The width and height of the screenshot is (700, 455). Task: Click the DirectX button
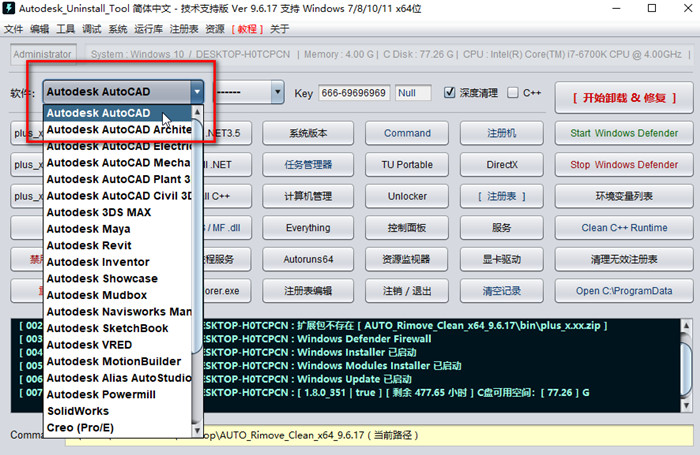tap(502, 164)
